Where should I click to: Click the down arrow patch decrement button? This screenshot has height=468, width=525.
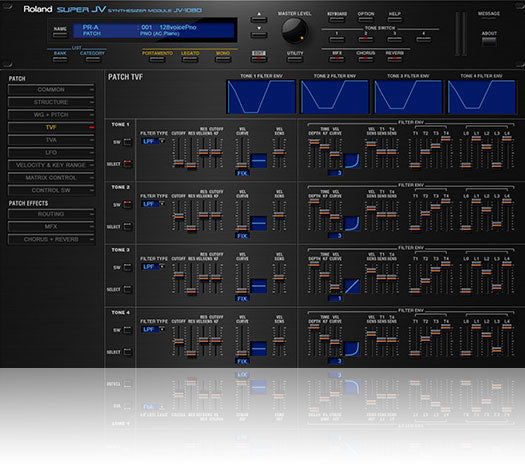pos(259,34)
